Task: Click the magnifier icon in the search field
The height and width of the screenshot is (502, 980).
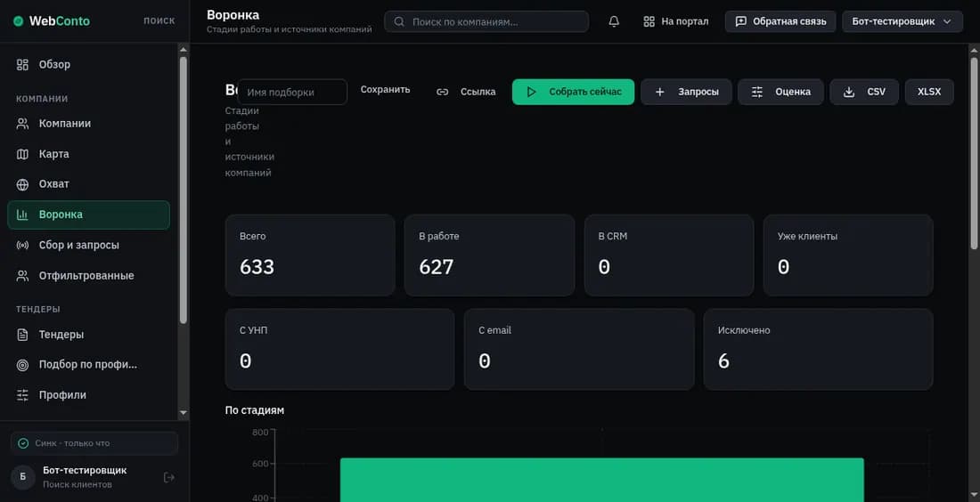Action: pyautogui.click(x=399, y=21)
